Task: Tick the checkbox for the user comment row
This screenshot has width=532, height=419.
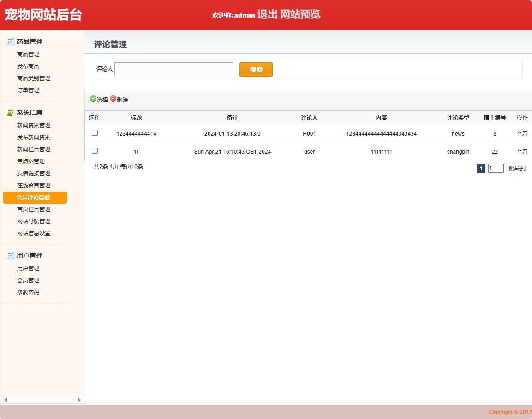Action: 95,151
